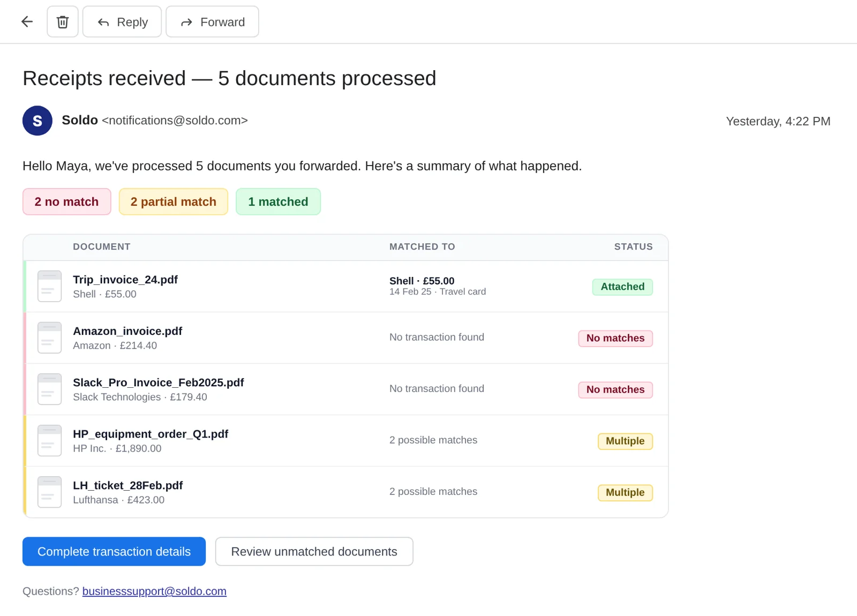Forward this receipts email
This screenshot has width=857, height=616.
click(212, 22)
